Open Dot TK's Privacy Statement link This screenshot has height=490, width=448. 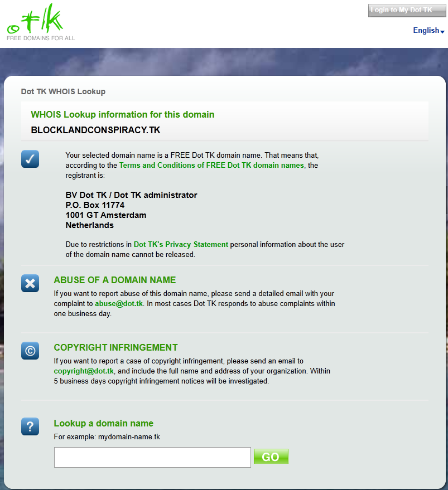pos(181,244)
